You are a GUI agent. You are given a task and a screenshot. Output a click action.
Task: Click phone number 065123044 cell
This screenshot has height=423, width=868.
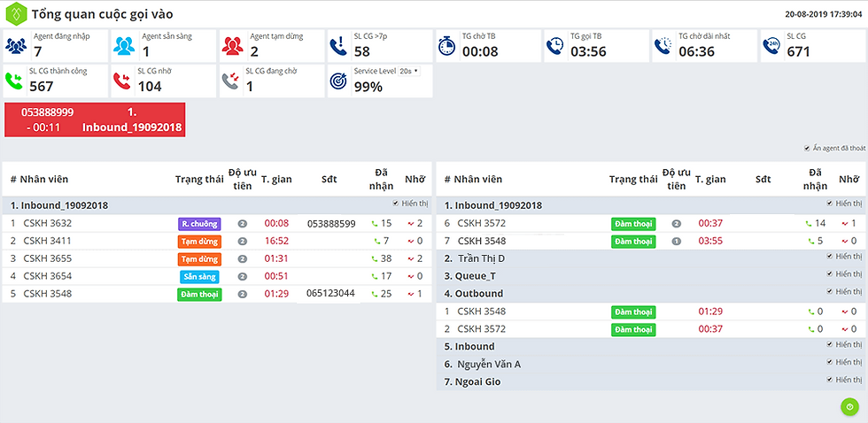click(x=331, y=293)
